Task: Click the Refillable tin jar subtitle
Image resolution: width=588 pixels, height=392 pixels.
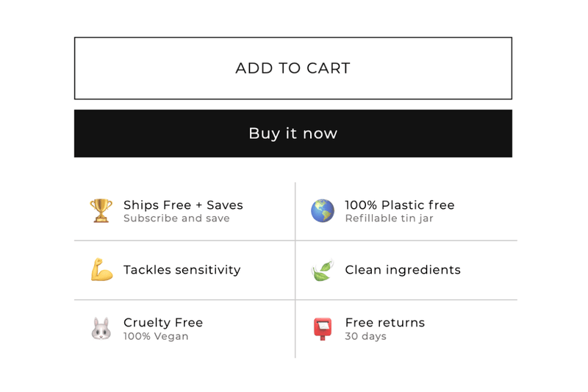Action: tap(387, 218)
